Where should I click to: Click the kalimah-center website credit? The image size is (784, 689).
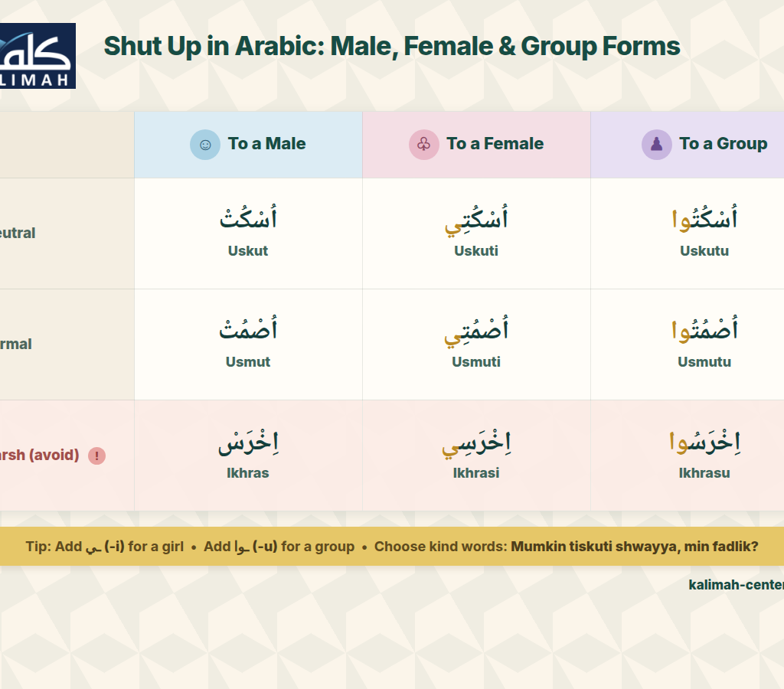click(x=736, y=584)
